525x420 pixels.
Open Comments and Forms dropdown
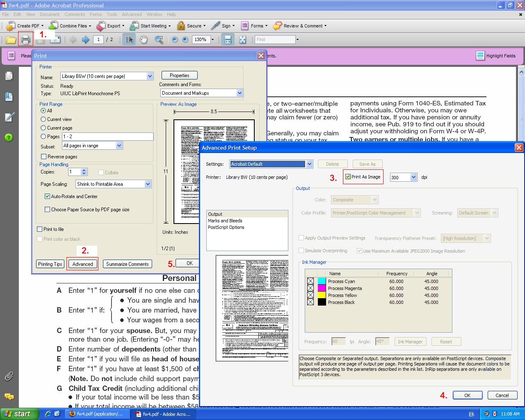click(x=240, y=93)
